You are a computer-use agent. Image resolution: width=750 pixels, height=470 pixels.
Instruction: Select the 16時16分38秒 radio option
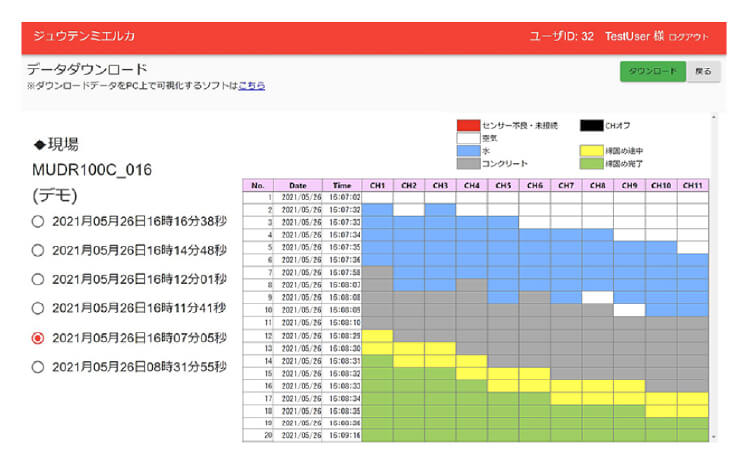[x=38, y=221]
